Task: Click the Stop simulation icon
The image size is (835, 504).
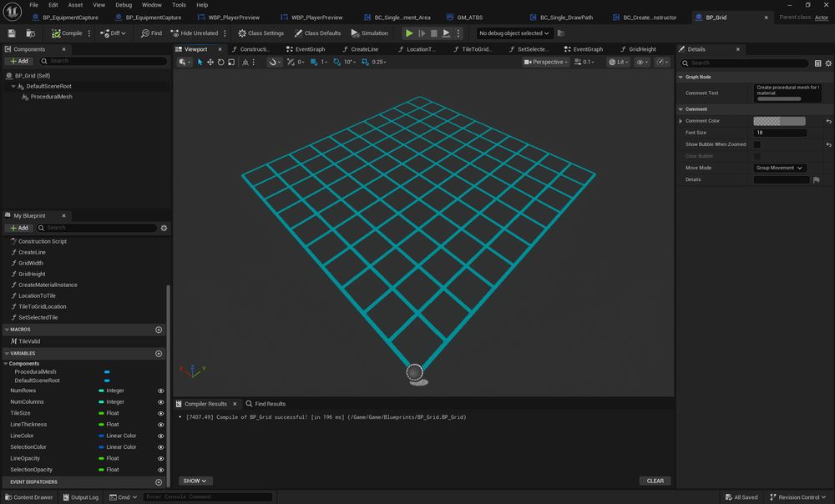Action: 434,33
